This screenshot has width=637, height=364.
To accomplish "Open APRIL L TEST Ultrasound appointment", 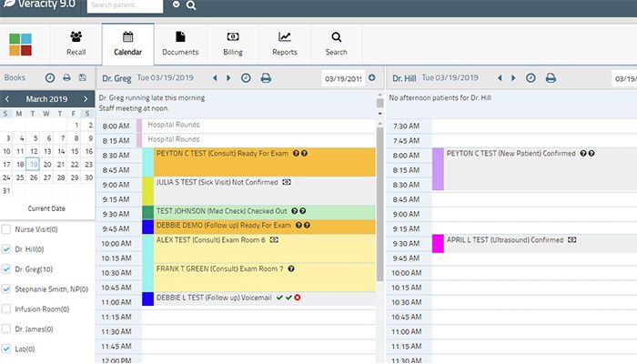I will 541,244.
